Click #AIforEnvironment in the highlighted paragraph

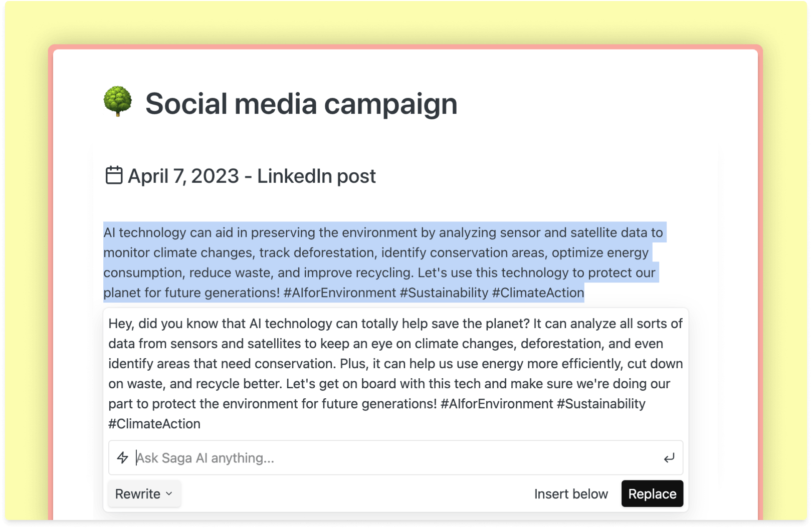(340, 293)
